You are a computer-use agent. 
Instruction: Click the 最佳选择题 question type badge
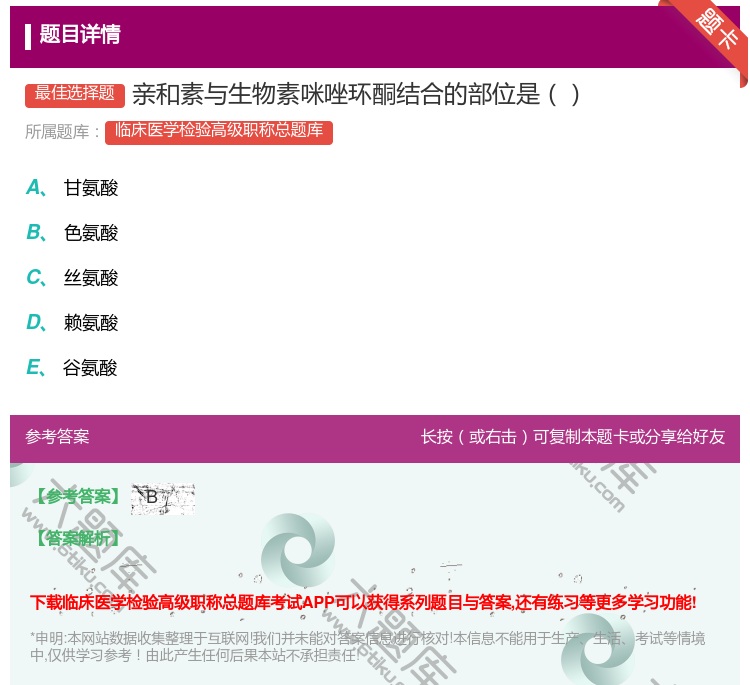pyautogui.click(x=75, y=94)
